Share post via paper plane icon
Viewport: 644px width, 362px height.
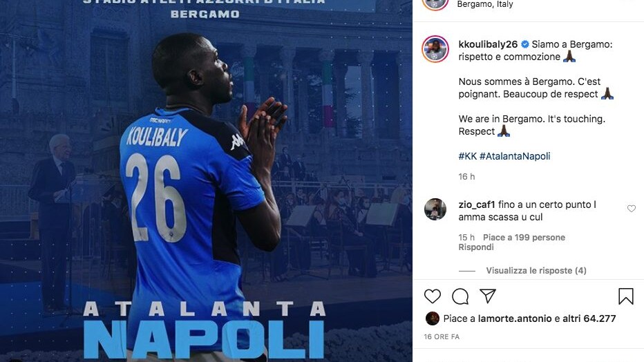[488, 296]
